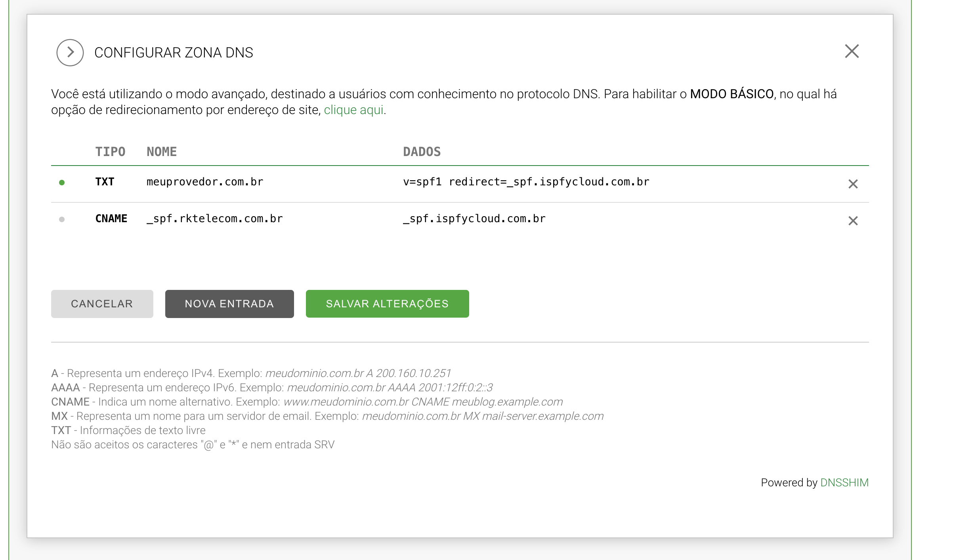The image size is (955, 560).
Task: Close the Configurar Zona DNS dialog
Action: pyautogui.click(x=852, y=51)
